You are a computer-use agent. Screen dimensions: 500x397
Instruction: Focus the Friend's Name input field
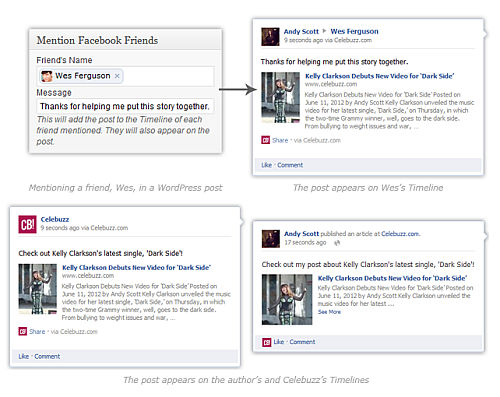(x=125, y=76)
